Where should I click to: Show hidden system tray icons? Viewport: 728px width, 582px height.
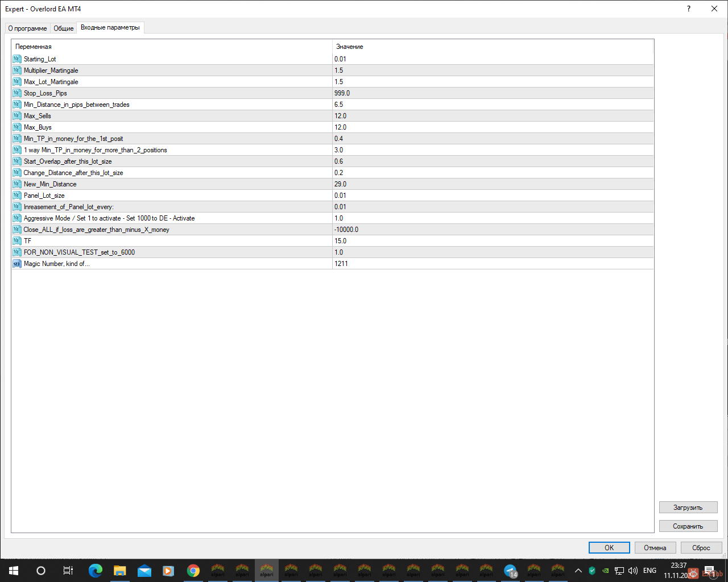click(x=578, y=571)
